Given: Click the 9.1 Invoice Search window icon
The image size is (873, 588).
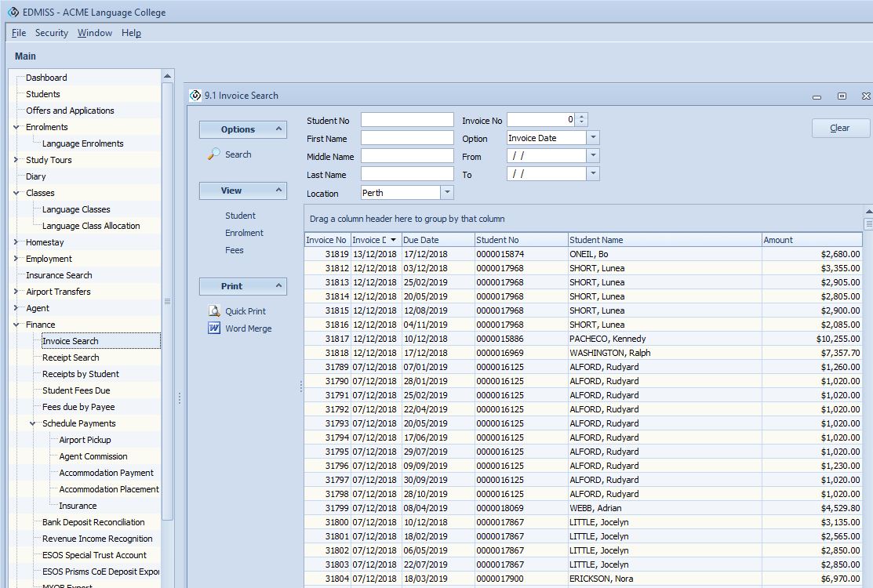Looking at the screenshot, I should coord(195,96).
